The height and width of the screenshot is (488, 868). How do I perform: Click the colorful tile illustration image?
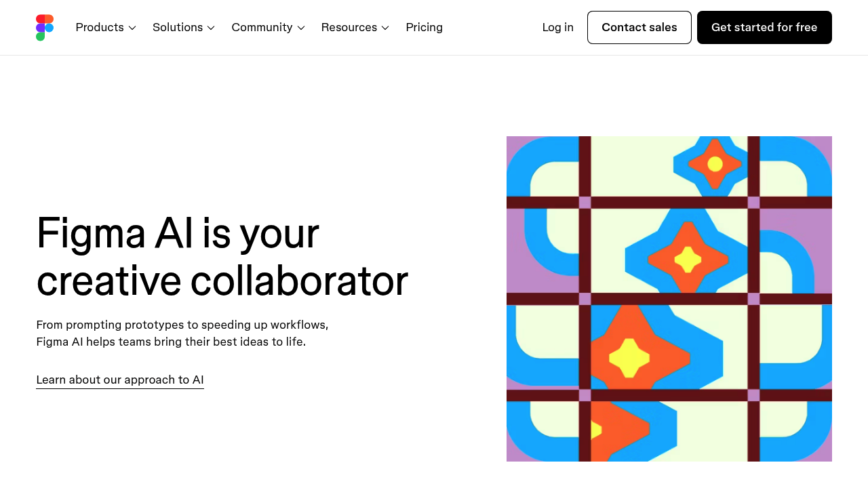pos(669,299)
